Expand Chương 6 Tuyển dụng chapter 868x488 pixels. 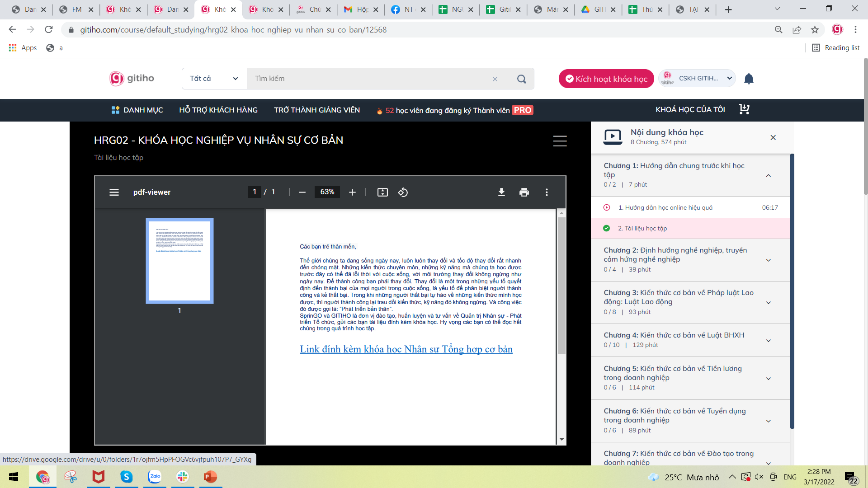click(769, 421)
